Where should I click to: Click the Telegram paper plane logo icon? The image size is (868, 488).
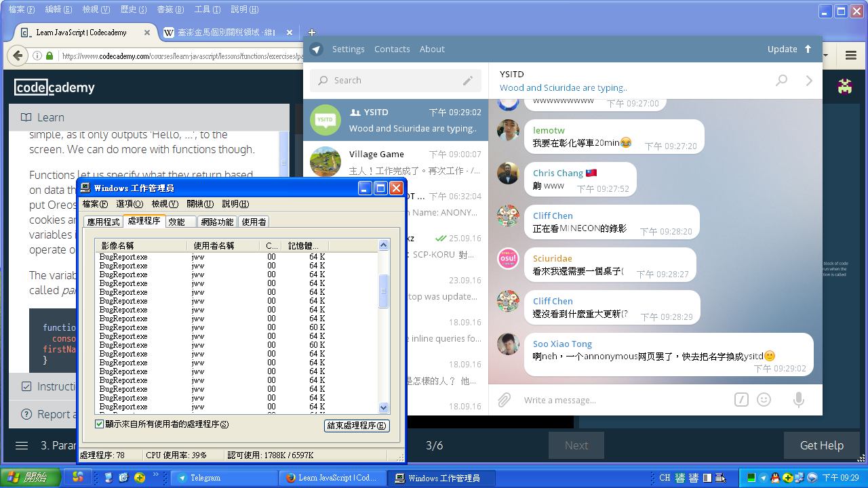pos(316,49)
